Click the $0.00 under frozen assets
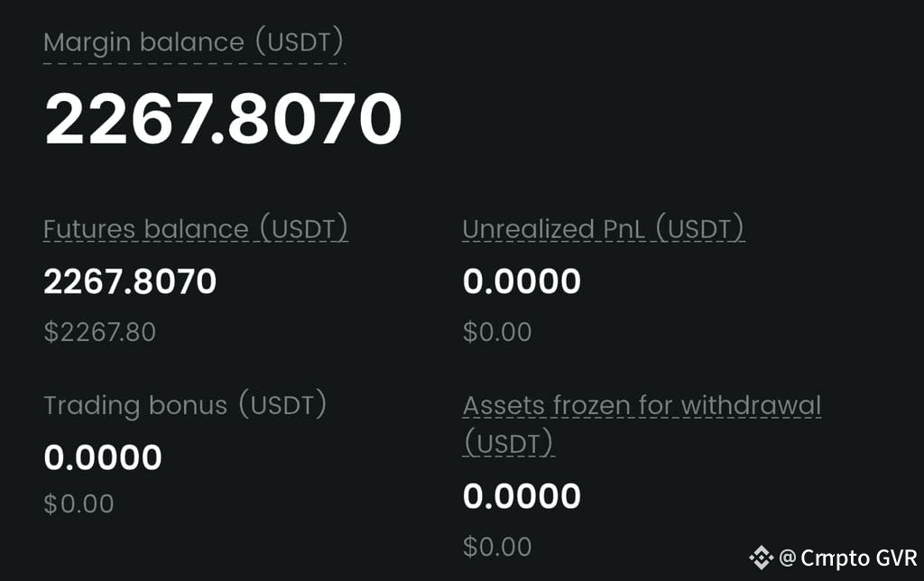Image resolution: width=924 pixels, height=581 pixels. click(497, 547)
